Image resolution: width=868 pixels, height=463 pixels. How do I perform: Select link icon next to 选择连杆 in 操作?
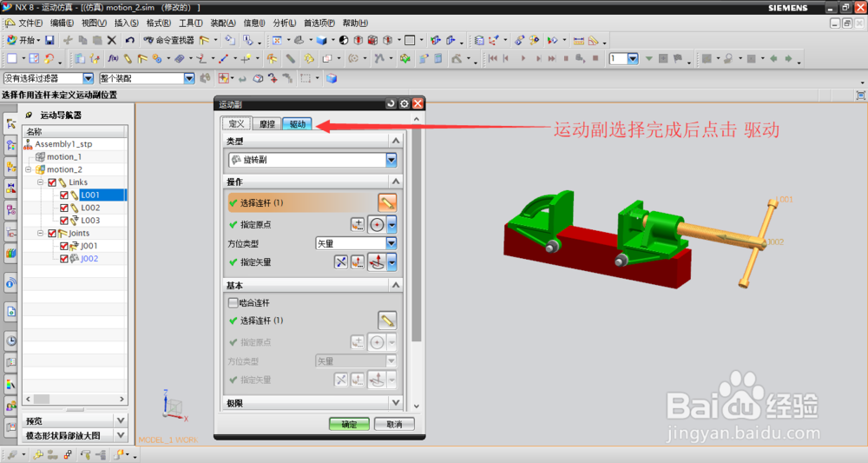[387, 202]
